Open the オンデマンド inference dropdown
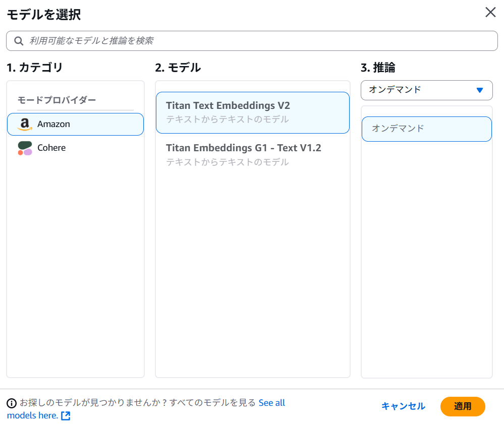The width and height of the screenshot is (504, 426). pyautogui.click(x=426, y=90)
